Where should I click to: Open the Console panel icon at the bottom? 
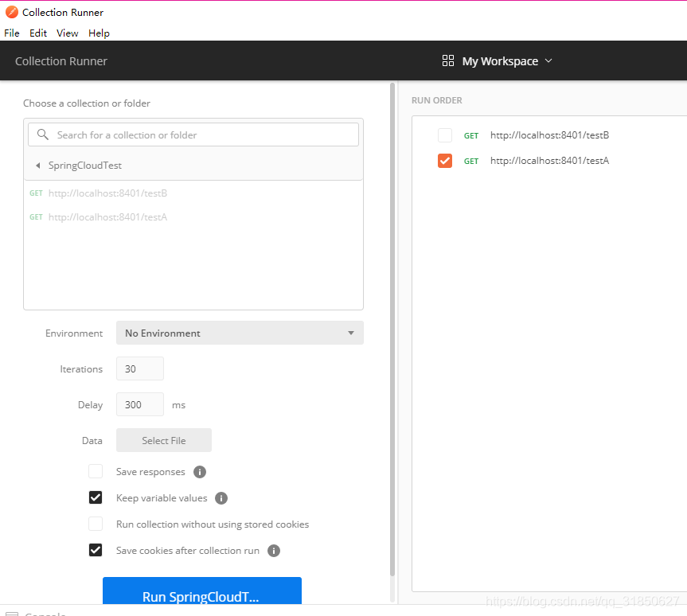click(x=12, y=614)
